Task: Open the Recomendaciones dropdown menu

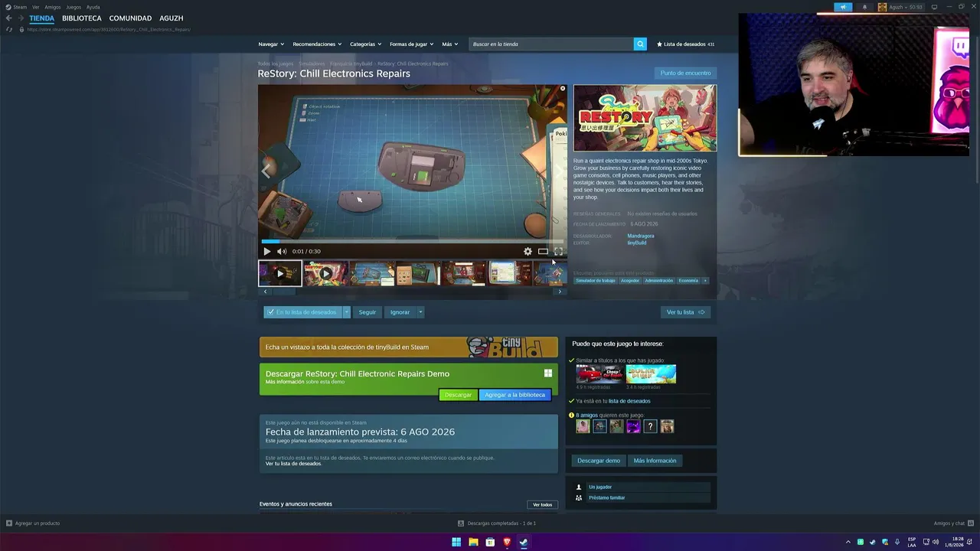Action: point(317,44)
